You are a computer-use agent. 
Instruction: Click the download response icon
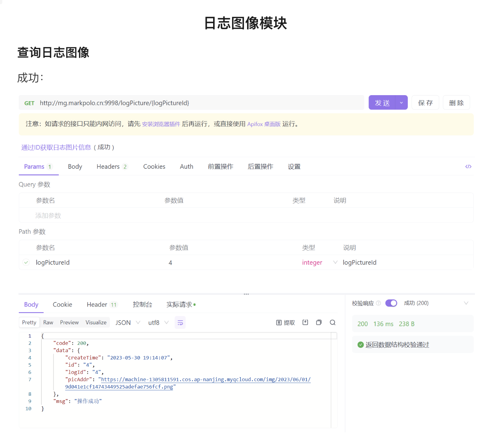point(305,322)
